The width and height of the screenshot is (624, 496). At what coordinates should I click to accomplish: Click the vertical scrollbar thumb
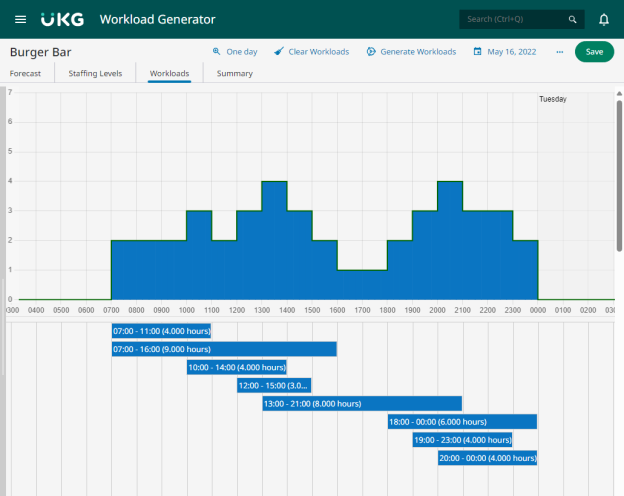(619, 176)
